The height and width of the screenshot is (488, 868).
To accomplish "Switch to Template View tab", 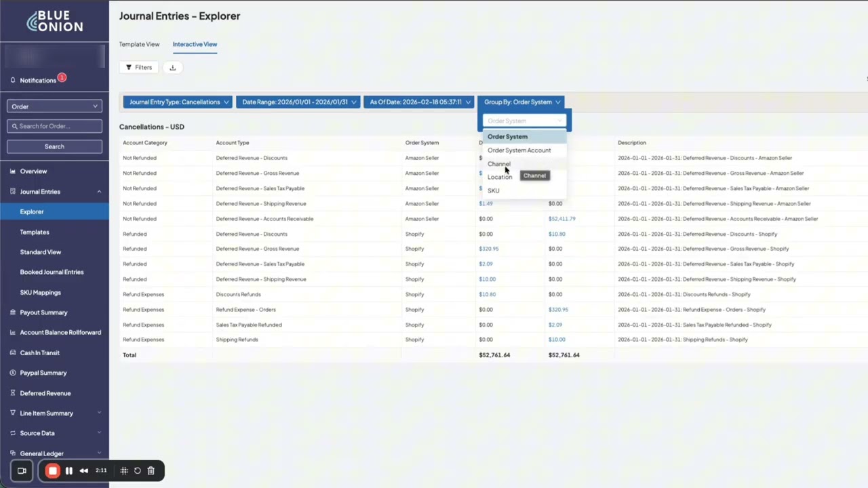I will (139, 45).
